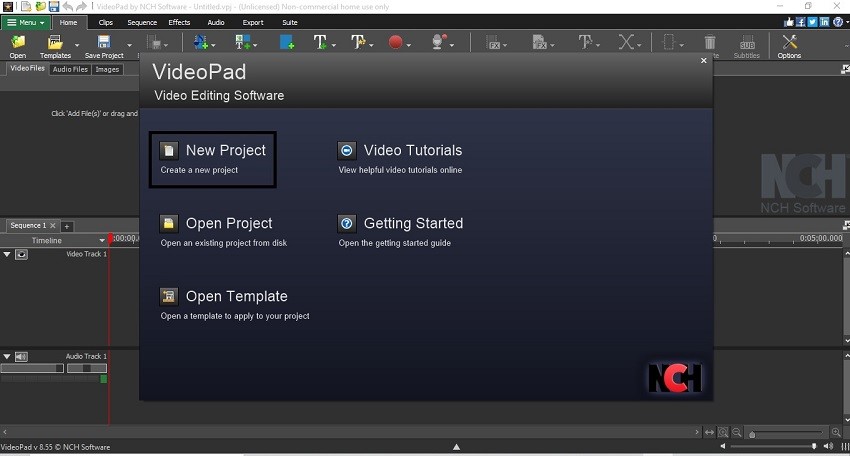
Task: Expand the Timeline view mode dropdown
Action: (101, 241)
